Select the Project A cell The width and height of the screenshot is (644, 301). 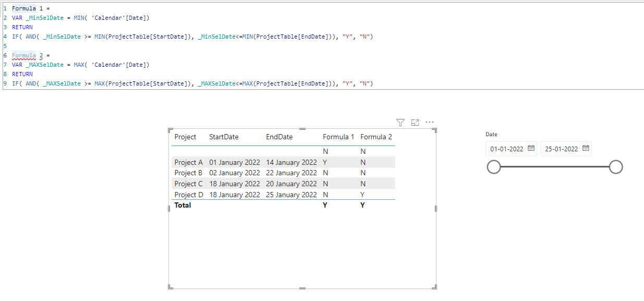tap(188, 162)
